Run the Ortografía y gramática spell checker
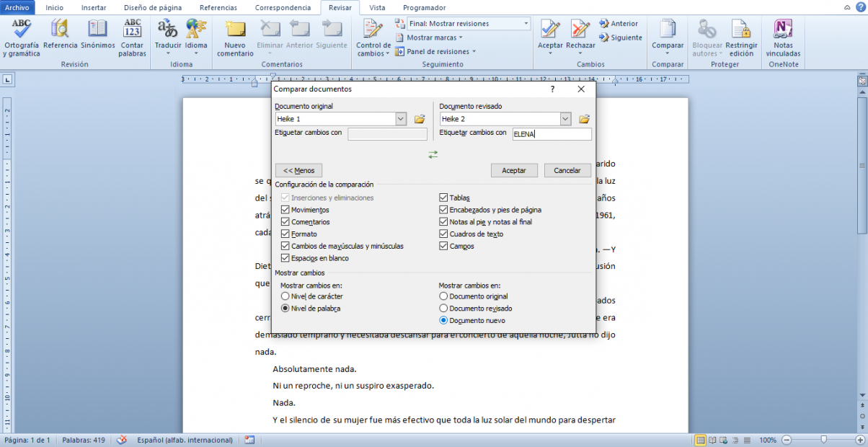This screenshot has height=447, width=868. tap(21, 36)
